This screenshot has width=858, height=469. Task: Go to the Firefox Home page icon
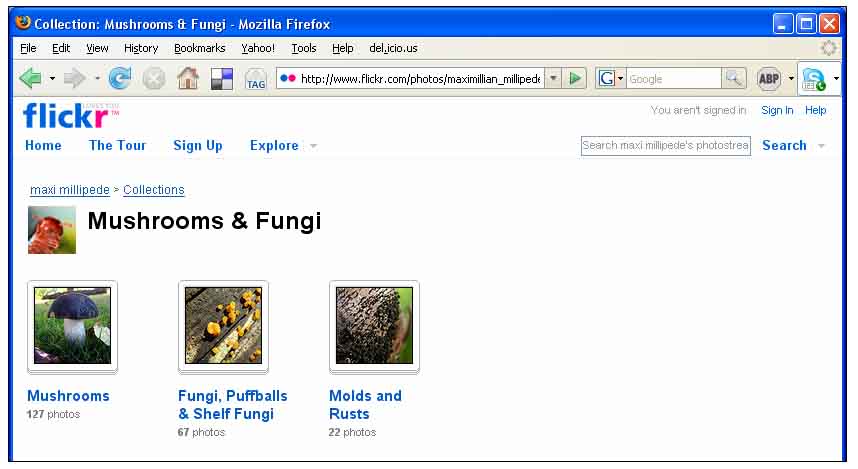pos(188,78)
